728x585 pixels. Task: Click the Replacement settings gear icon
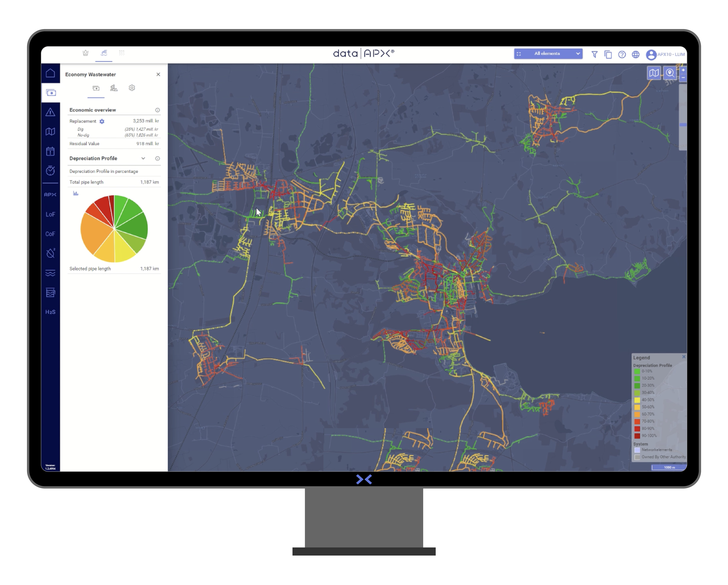[102, 121]
